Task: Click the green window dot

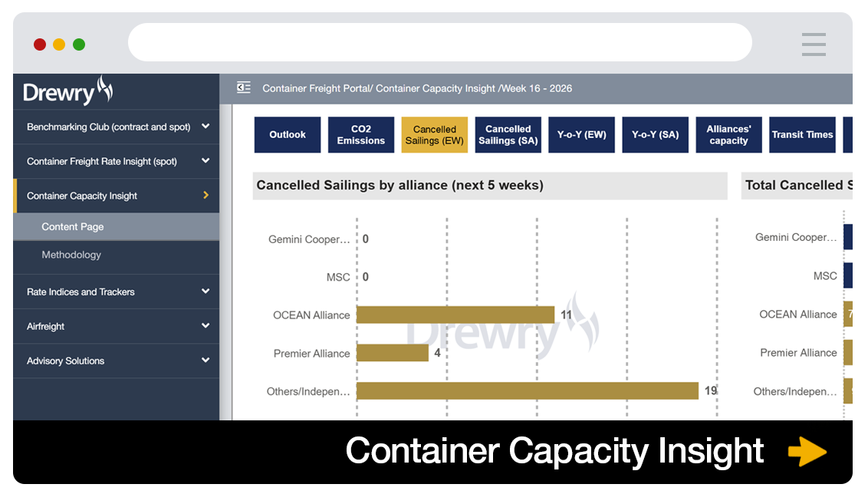Action: [79, 44]
